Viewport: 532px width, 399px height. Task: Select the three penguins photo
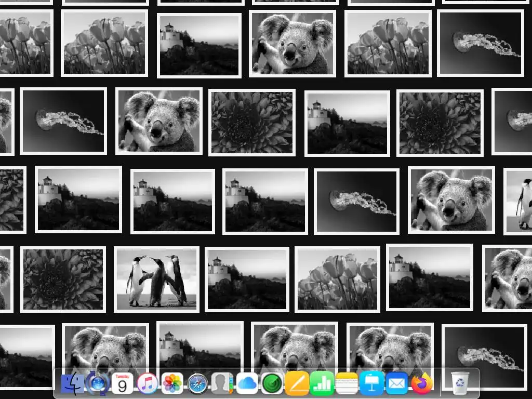tap(156, 279)
